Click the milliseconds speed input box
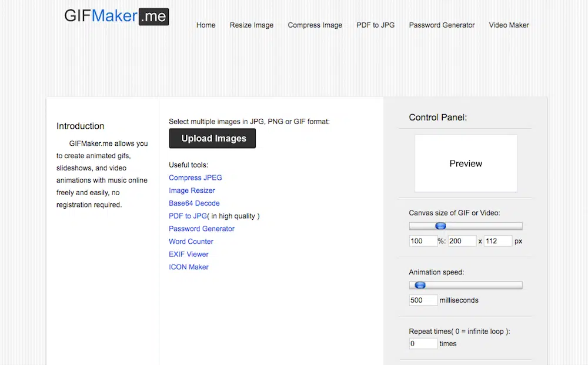Viewport: 588px width, 365px height. coord(423,300)
